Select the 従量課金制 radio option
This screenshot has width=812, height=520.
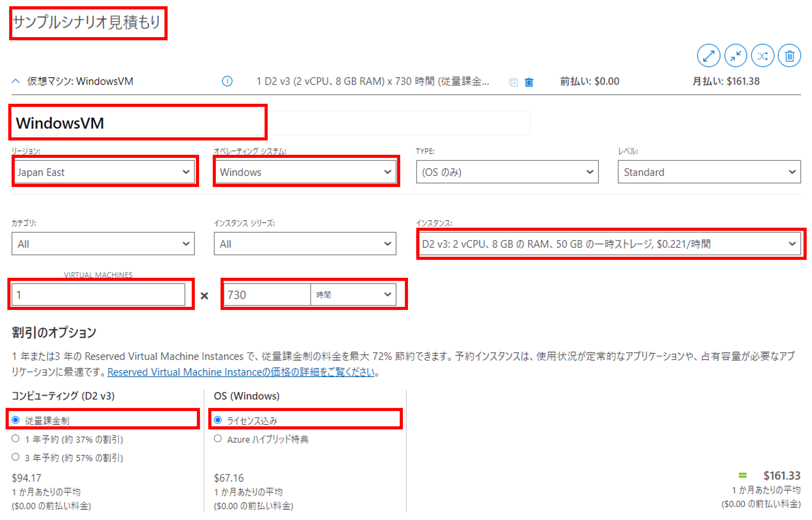click(x=15, y=420)
